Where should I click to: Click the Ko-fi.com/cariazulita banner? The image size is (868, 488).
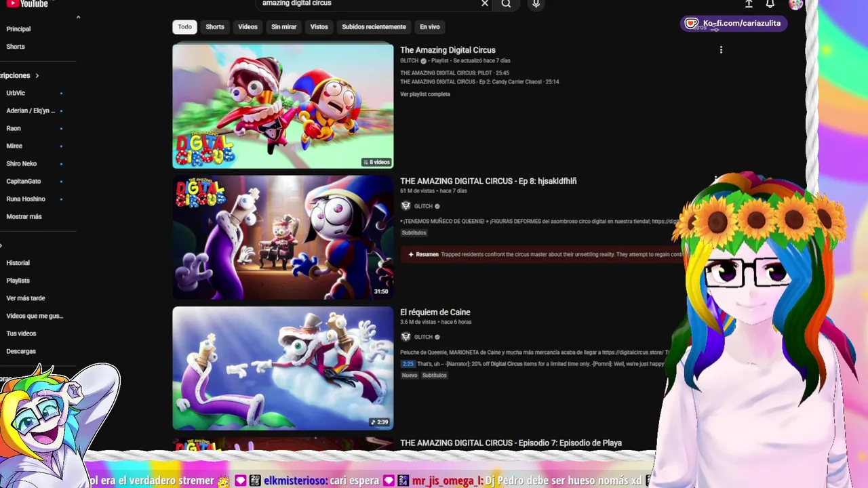(x=734, y=24)
